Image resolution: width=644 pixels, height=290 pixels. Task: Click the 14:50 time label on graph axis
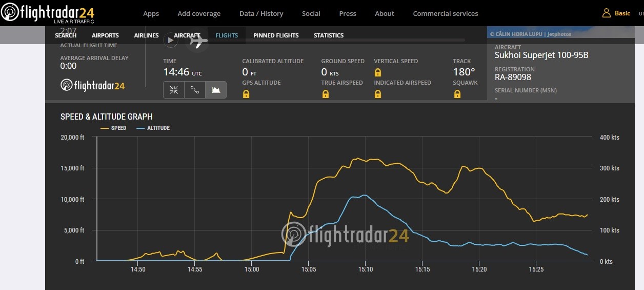pos(138,269)
